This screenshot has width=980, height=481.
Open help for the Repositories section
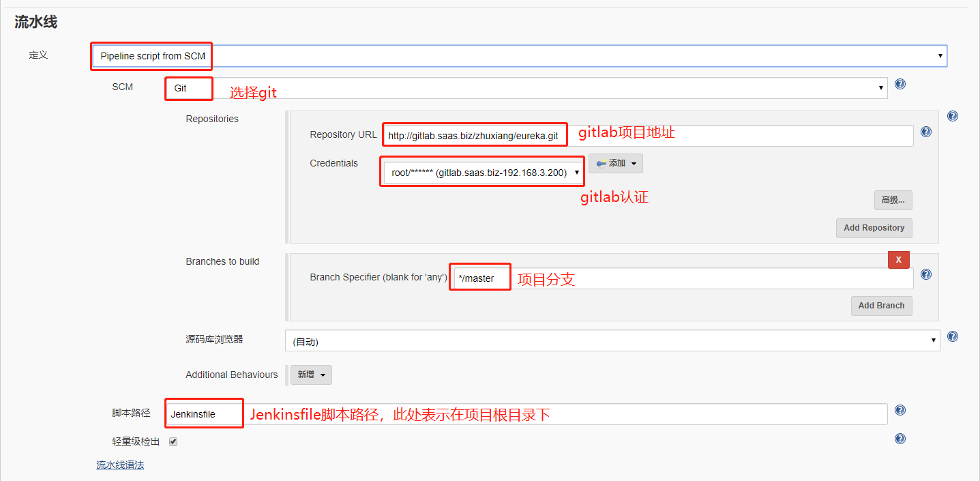click(x=953, y=116)
